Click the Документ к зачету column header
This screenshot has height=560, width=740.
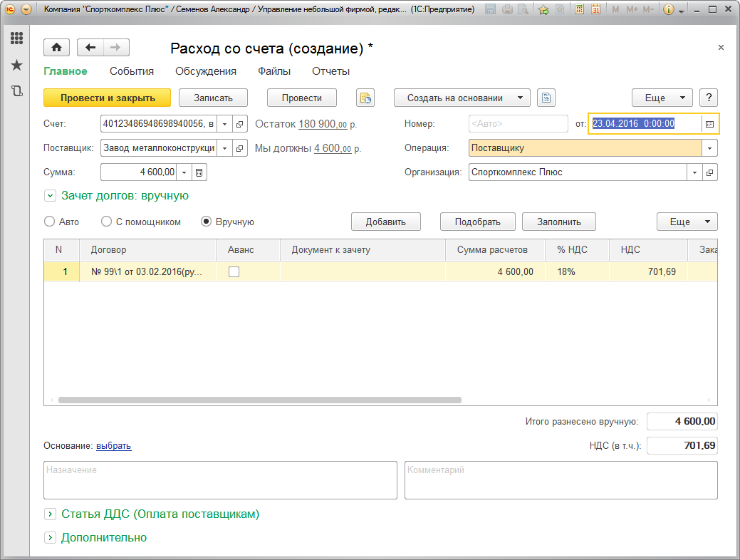coord(363,250)
